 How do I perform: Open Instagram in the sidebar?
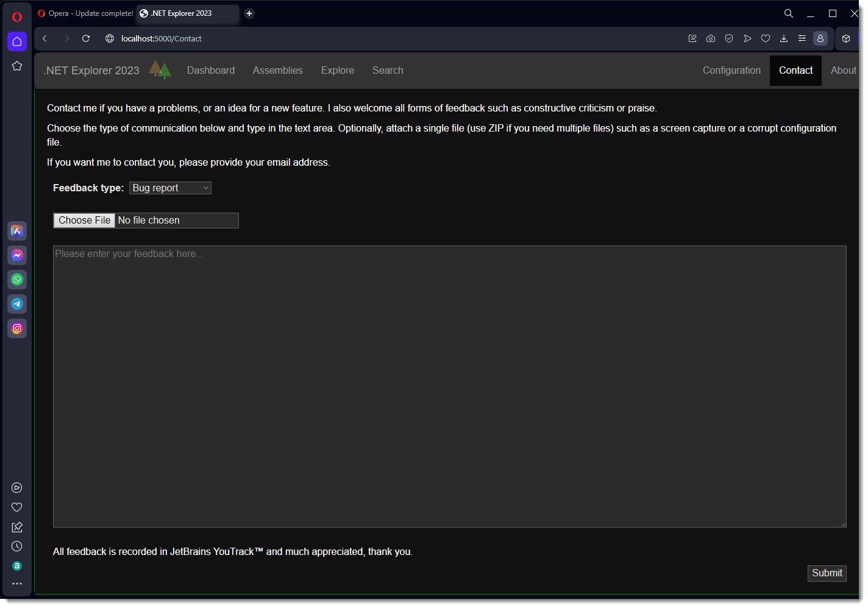tap(17, 328)
